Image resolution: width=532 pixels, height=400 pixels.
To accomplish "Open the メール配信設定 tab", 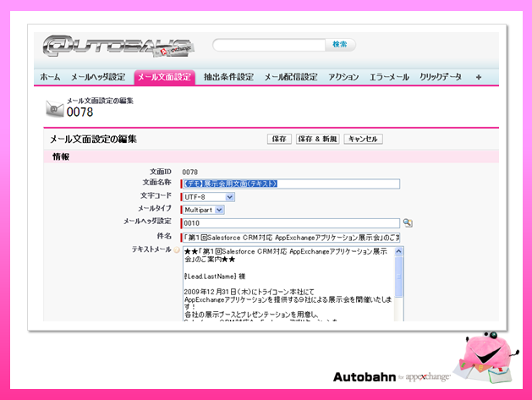I will click(x=291, y=77).
